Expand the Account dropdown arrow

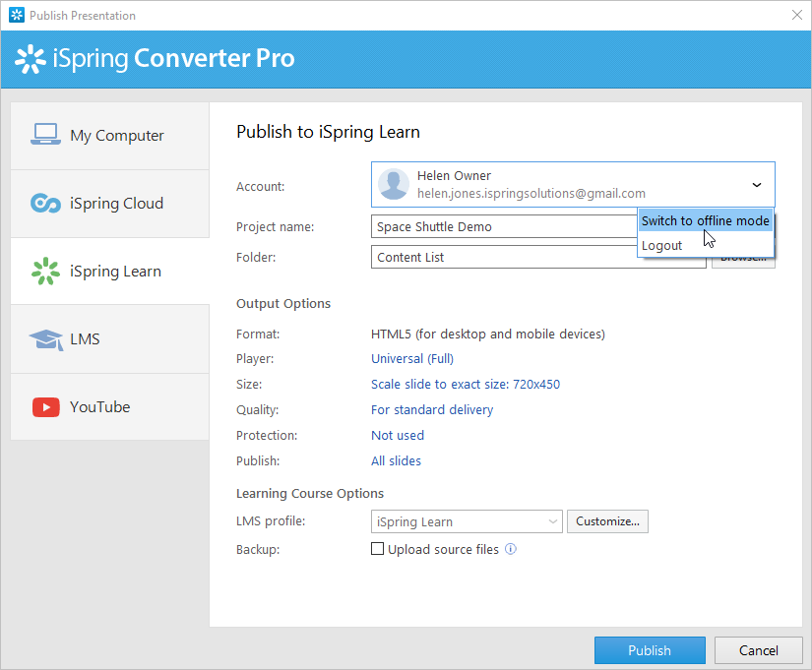point(757,185)
